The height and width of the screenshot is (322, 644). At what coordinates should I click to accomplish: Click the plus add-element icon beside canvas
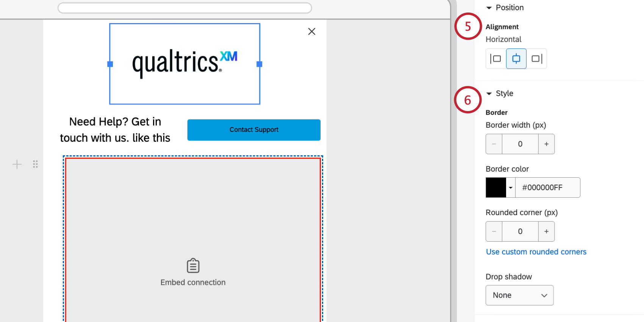tap(17, 164)
